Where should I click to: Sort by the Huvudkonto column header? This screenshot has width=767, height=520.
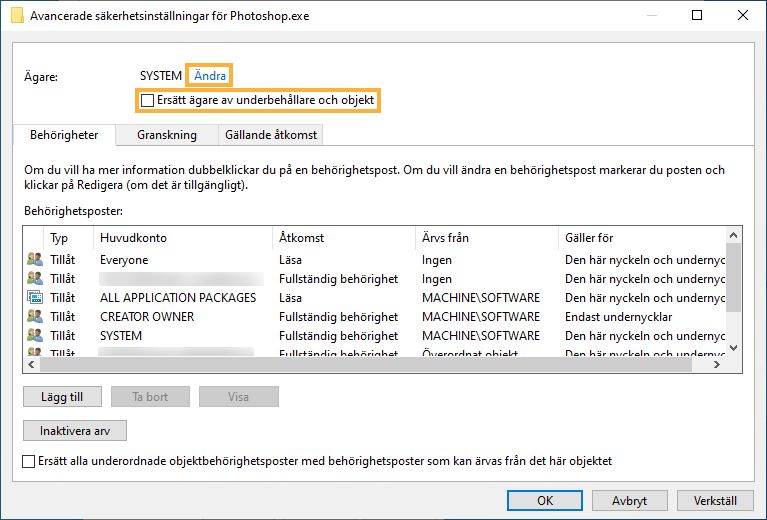[x=182, y=238]
